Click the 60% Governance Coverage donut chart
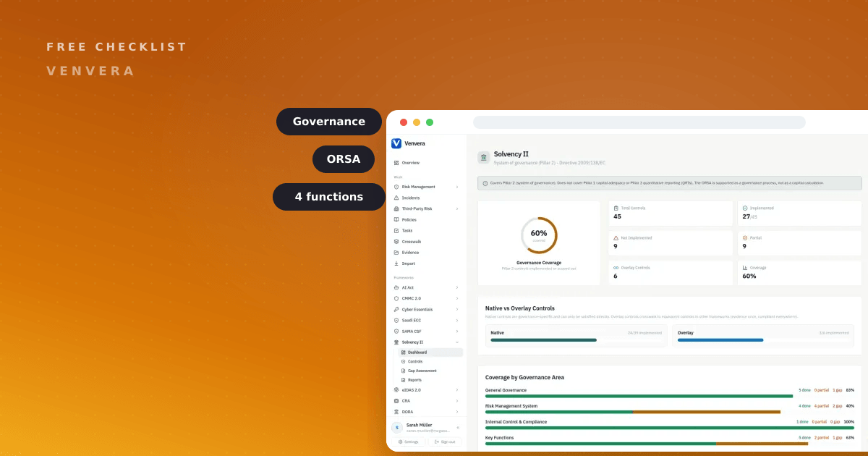Viewport: 868px width, 456px height. [x=539, y=235]
